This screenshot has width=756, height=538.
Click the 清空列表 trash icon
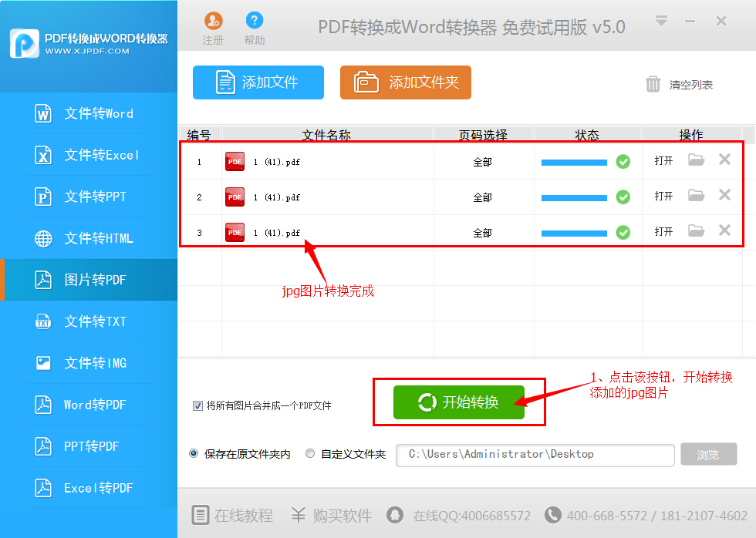tap(653, 84)
